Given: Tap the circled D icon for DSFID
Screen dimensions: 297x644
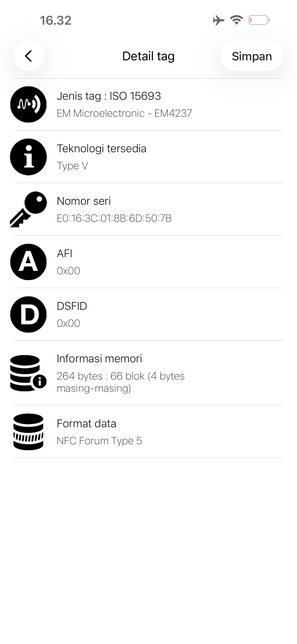Looking at the screenshot, I should pos(29,314).
